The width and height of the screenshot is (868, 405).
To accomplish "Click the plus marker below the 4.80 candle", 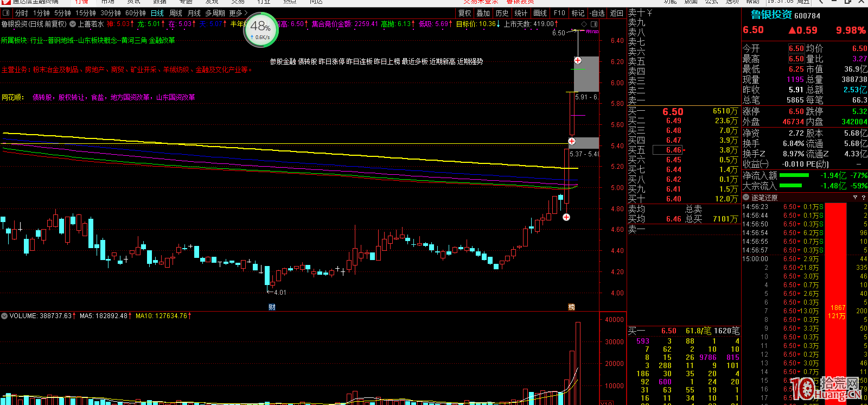I will pos(566,217).
